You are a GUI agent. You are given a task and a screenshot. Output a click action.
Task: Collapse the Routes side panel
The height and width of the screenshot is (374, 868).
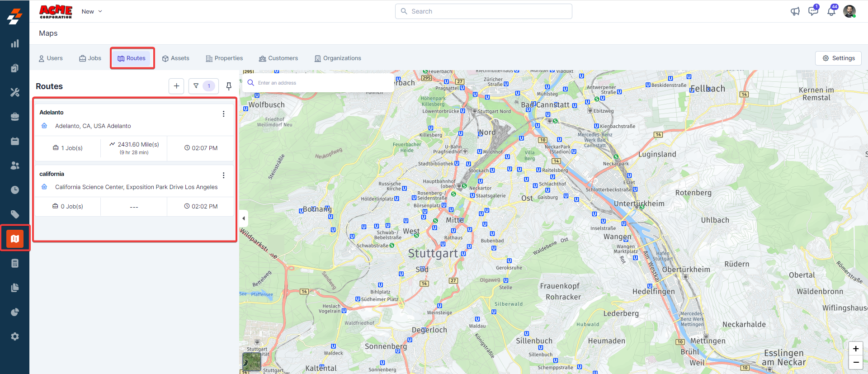[x=244, y=218]
